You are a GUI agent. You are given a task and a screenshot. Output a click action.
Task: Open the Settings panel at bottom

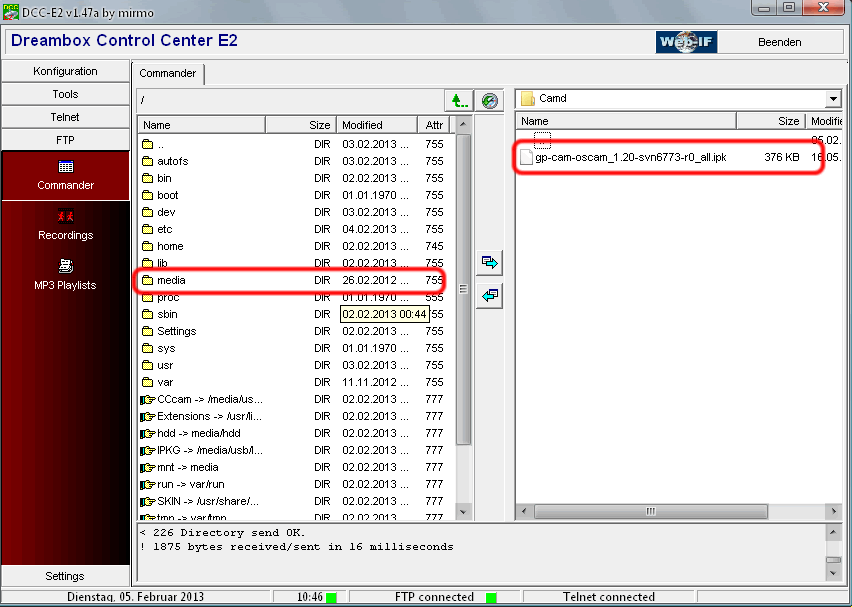66,576
